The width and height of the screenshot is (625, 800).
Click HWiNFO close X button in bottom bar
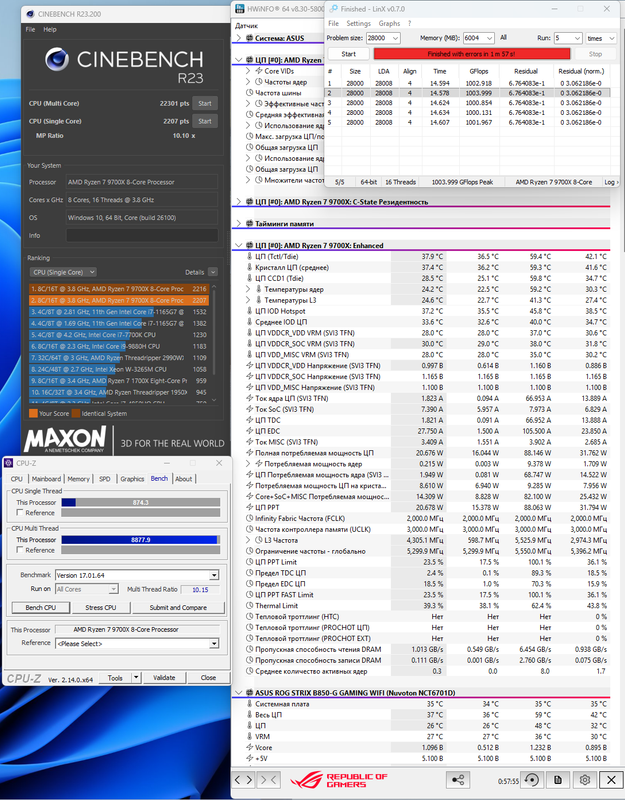coord(611,780)
